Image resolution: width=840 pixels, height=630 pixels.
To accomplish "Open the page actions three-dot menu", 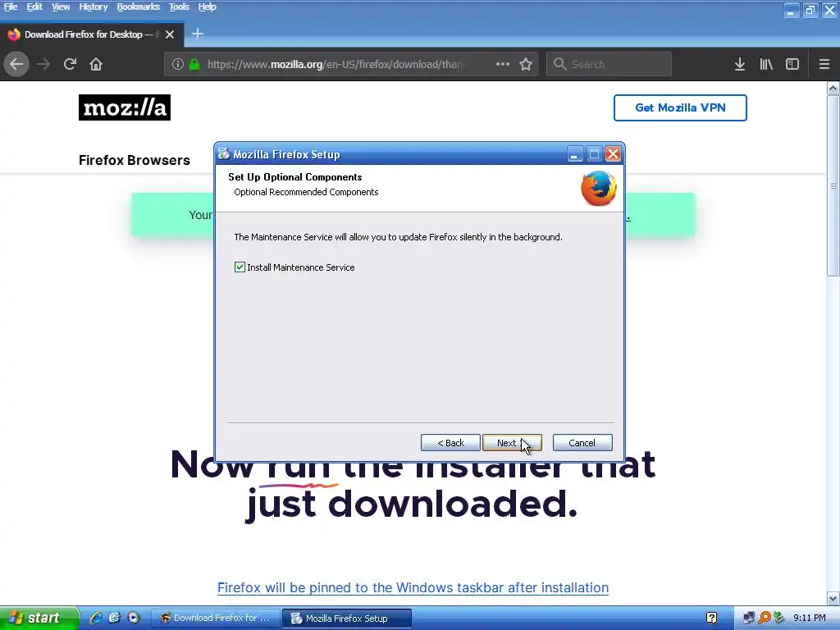I will coord(503,64).
